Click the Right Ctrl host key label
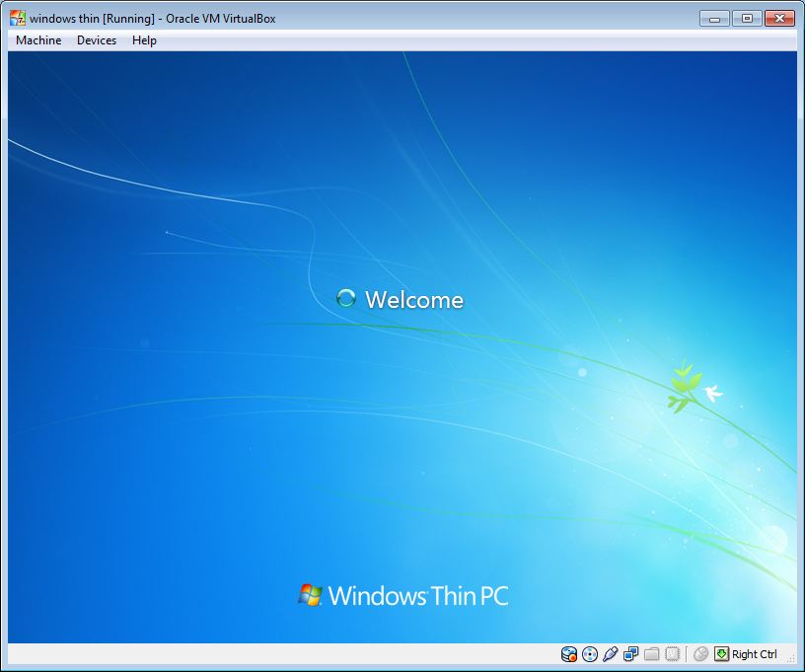This screenshot has height=672, width=805. tap(754, 654)
